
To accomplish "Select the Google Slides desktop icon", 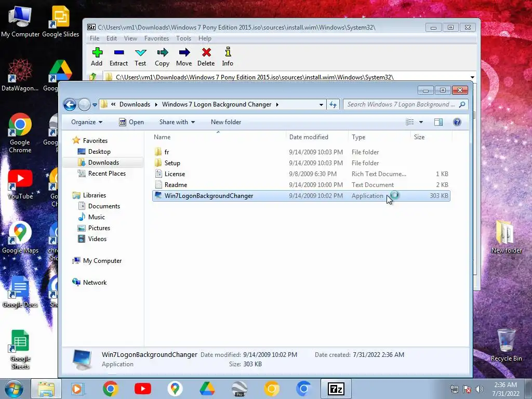I will (60, 22).
